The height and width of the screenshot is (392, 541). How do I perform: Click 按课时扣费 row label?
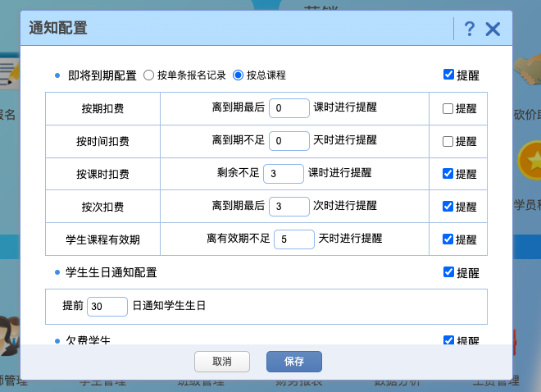[102, 174]
